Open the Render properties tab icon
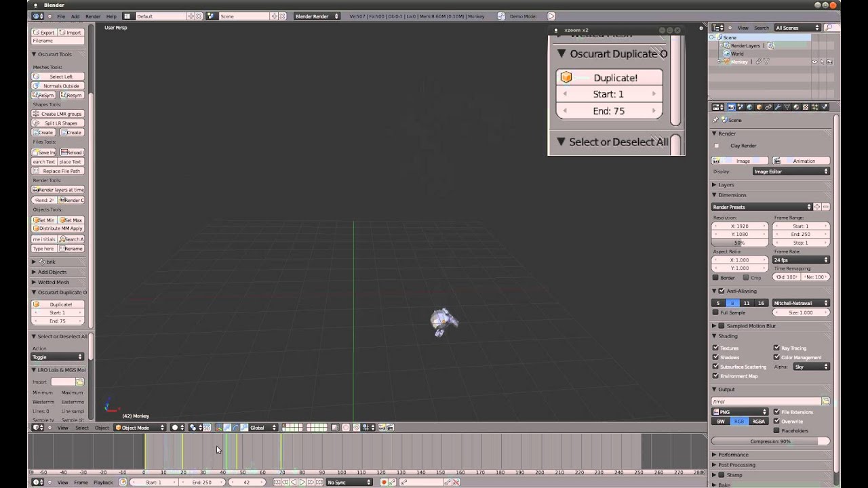This screenshot has width=868, height=488. click(x=731, y=107)
